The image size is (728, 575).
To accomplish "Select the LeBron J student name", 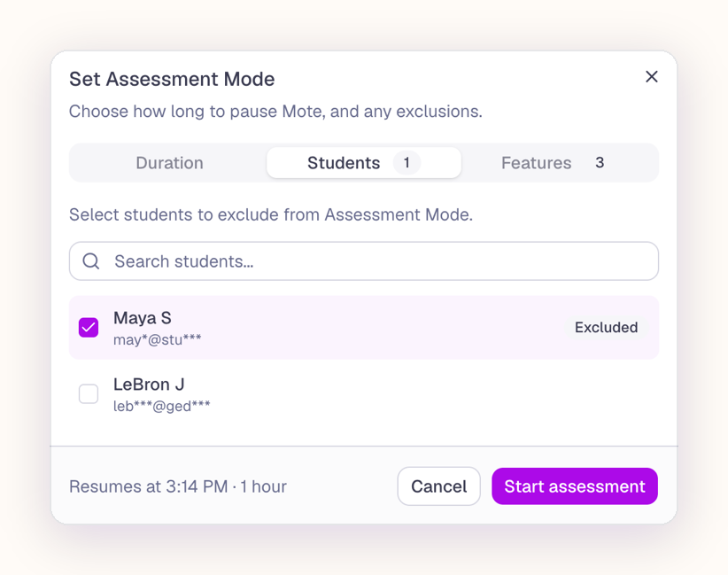I will 149,385.
